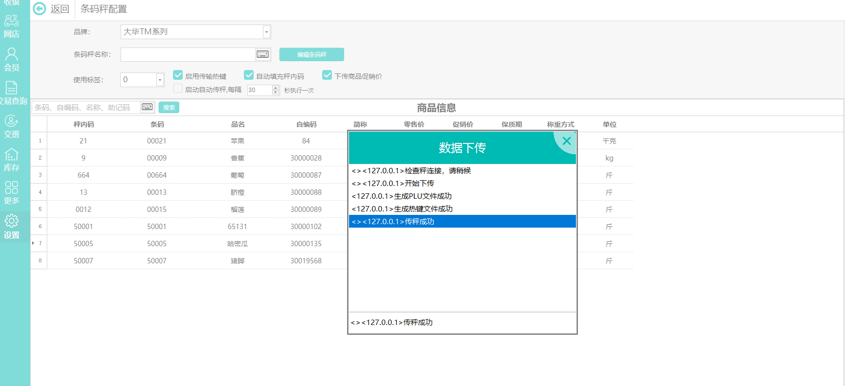Screen dimensions: 845x386
Task: Click the 返回 back text
Action: (x=60, y=9)
